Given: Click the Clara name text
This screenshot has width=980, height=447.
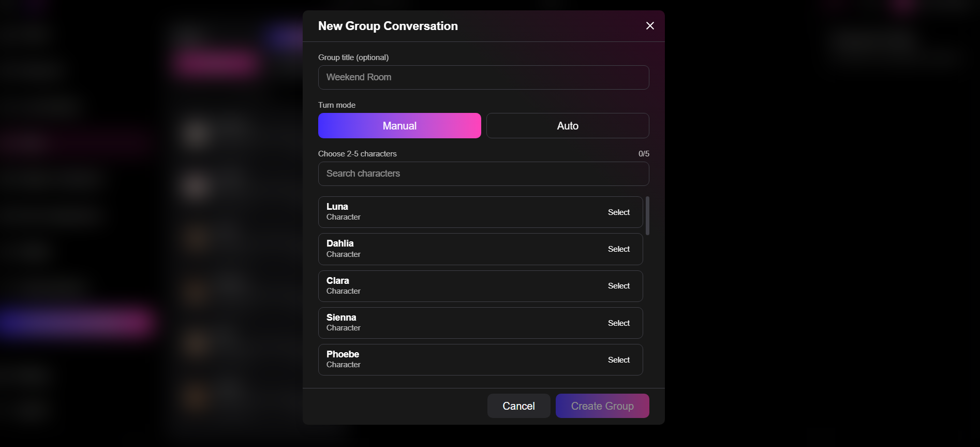Looking at the screenshot, I should coord(337,281).
